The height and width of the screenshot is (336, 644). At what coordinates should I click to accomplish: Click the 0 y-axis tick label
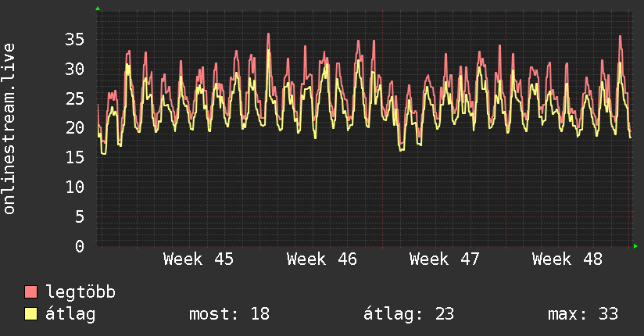click(x=80, y=246)
